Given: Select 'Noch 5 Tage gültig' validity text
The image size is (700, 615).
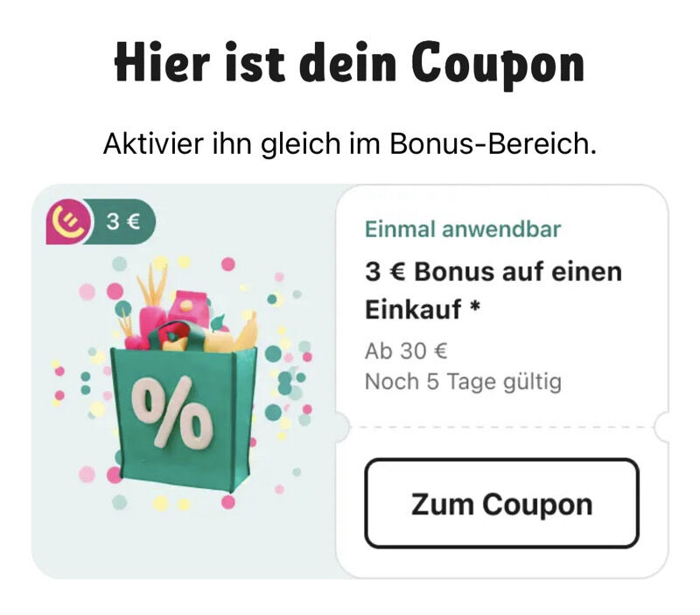Looking at the screenshot, I should tap(463, 382).
